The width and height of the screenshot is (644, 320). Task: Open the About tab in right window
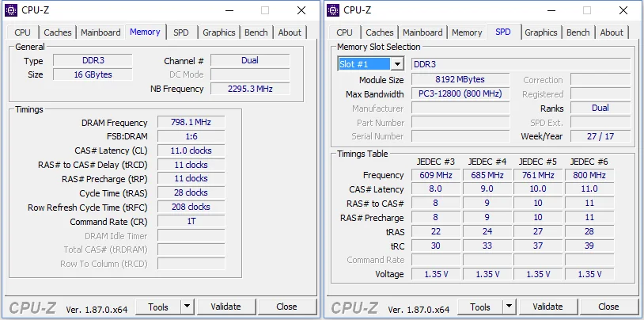tap(612, 32)
